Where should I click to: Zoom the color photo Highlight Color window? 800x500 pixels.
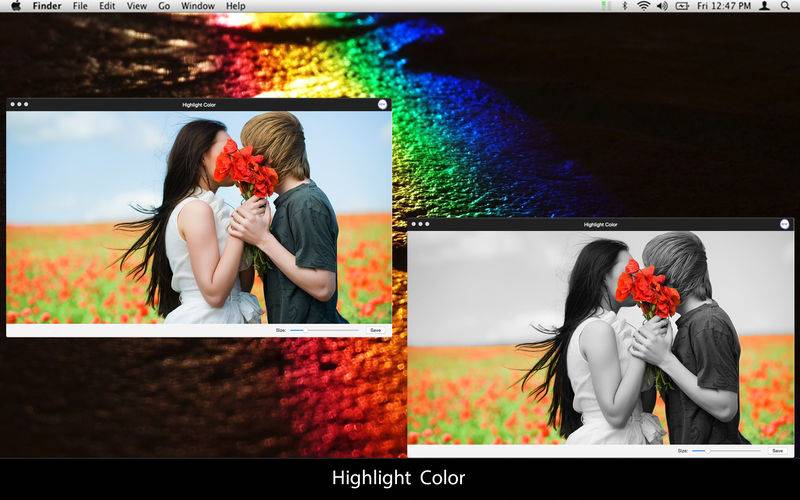(26, 104)
